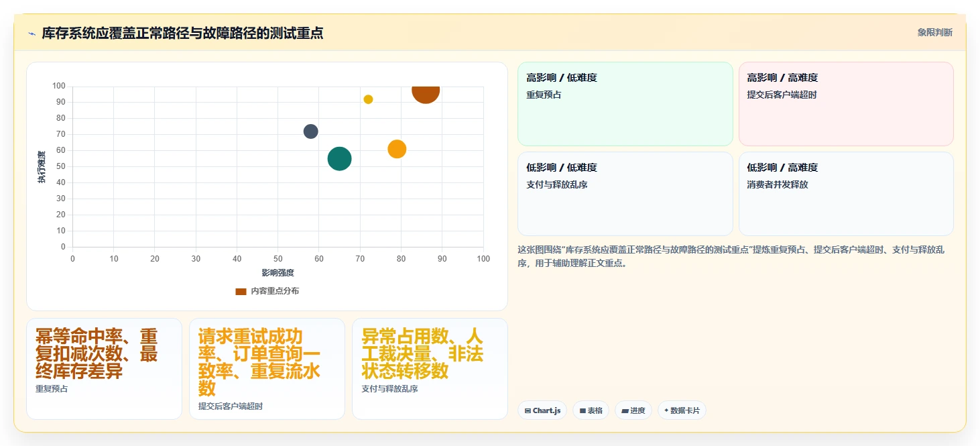This screenshot has width=980, height=446.
Task: Click the 表格 tag button
Action: pos(591,410)
